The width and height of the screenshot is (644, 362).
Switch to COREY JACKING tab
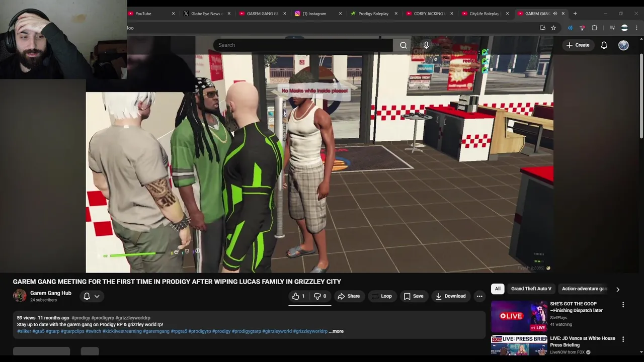tap(429, 14)
